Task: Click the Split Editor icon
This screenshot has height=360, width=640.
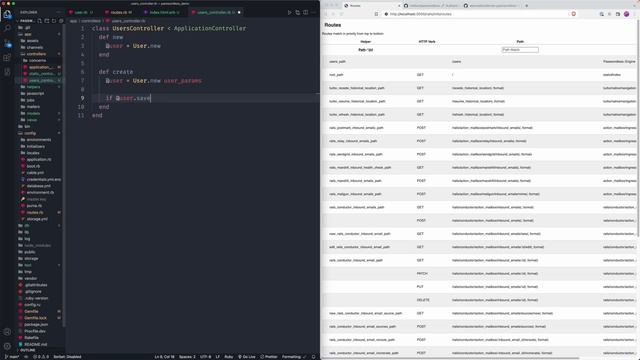Action: coord(305,13)
